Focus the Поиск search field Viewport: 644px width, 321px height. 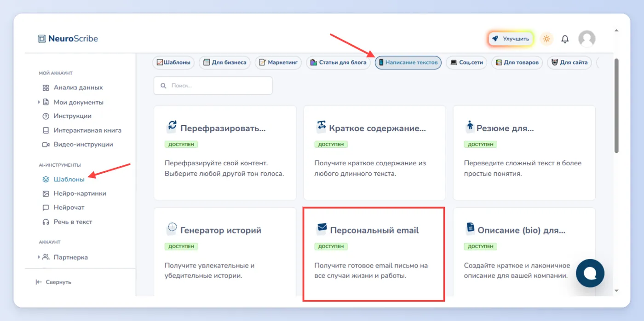[213, 86]
